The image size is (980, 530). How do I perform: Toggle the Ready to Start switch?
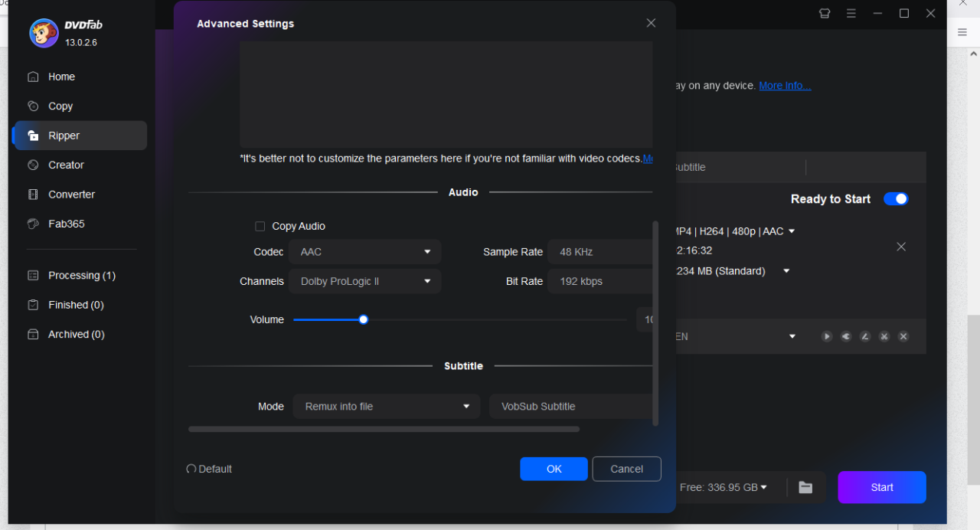[896, 199]
